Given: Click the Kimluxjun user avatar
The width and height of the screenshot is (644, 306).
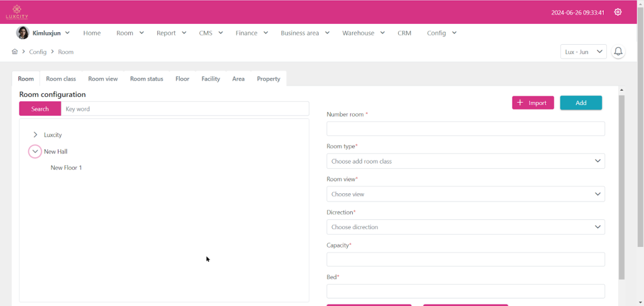Looking at the screenshot, I should tap(23, 33).
